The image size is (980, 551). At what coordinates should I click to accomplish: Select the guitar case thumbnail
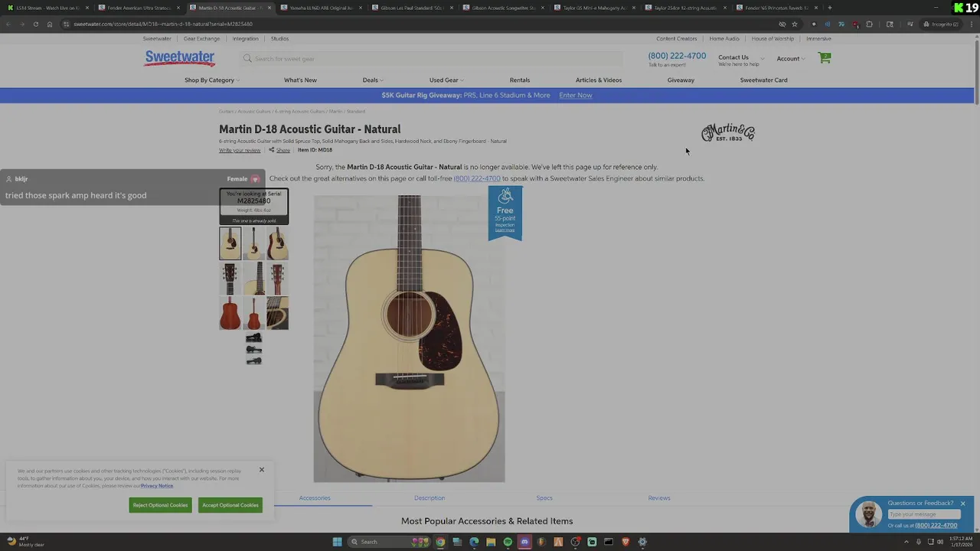coord(254,349)
